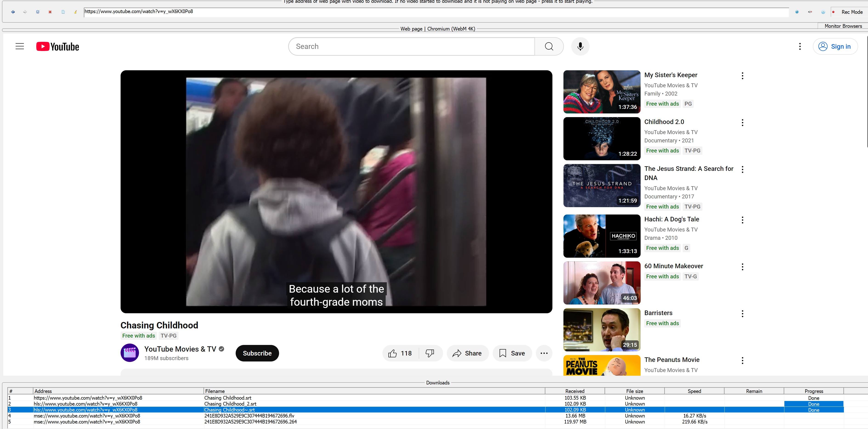Toggle the speaker mute icon in toolbar
The height and width of the screenshot is (429, 868).
(810, 12)
